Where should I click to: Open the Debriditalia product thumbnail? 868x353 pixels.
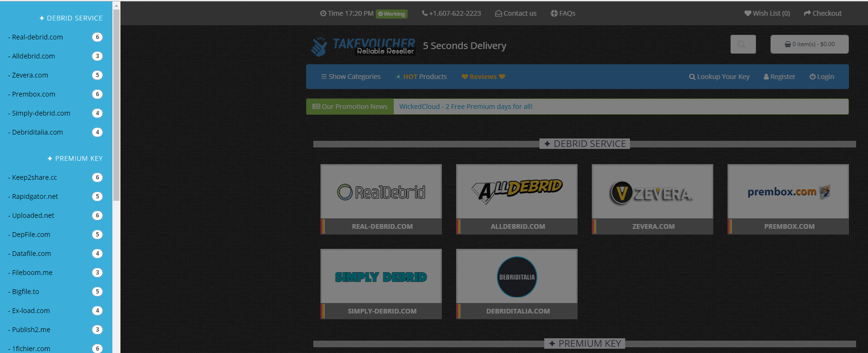(x=517, y=276)
